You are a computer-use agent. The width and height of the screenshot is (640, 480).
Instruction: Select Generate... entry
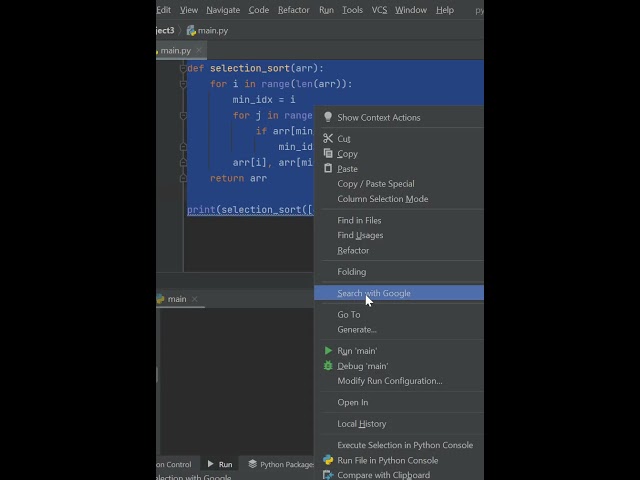click(399, 329)
